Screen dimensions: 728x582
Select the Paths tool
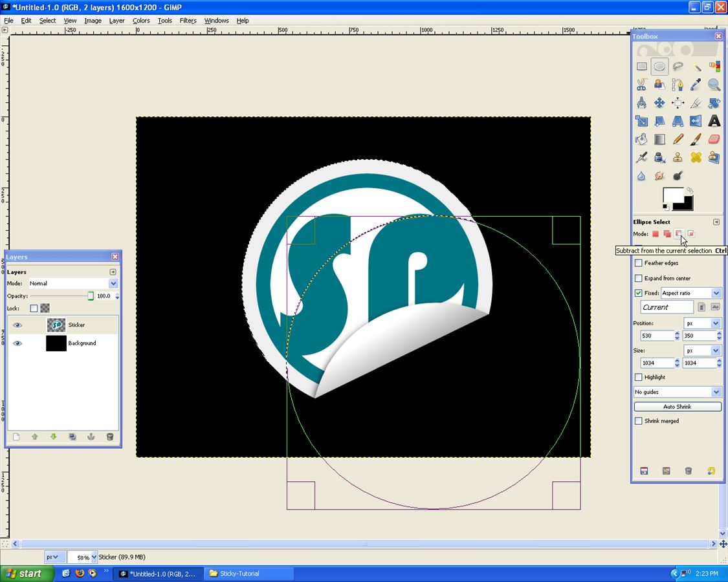pyautogui.click(x=678, y=85)
